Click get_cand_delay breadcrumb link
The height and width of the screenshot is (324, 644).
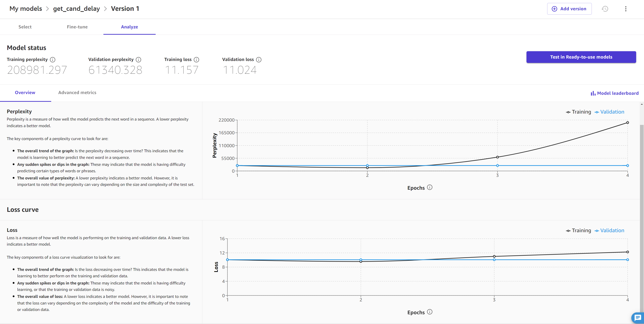tap(77, 8)
